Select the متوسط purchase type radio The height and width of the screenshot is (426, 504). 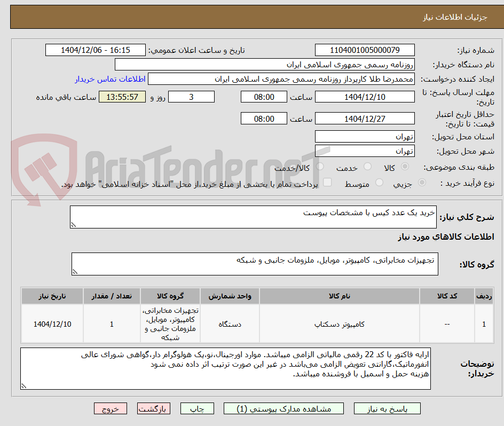click(x=379, y=182)
